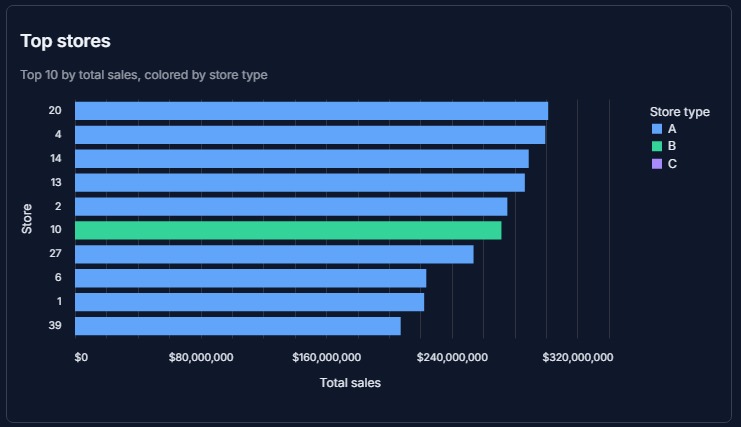The width and height of the screenshot is (741, 427).
Task: Click the 'Store type' legend heading
Action: coord(680,112)
